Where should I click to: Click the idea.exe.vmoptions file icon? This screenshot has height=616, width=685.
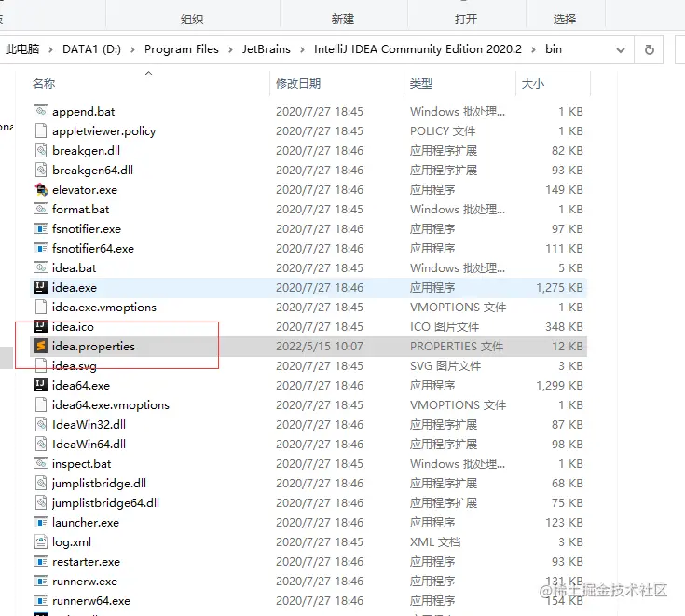click(41, 307)
